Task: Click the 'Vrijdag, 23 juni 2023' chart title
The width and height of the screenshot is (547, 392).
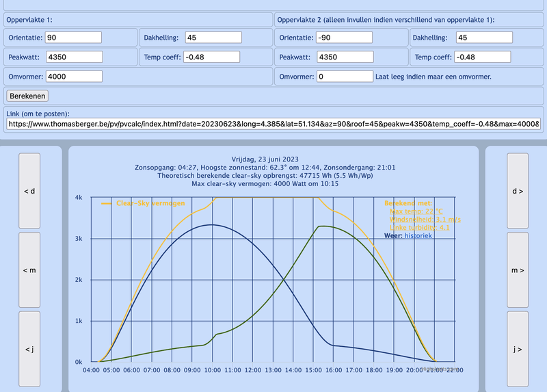Action: pyautogui.click(x=265, y=159)
